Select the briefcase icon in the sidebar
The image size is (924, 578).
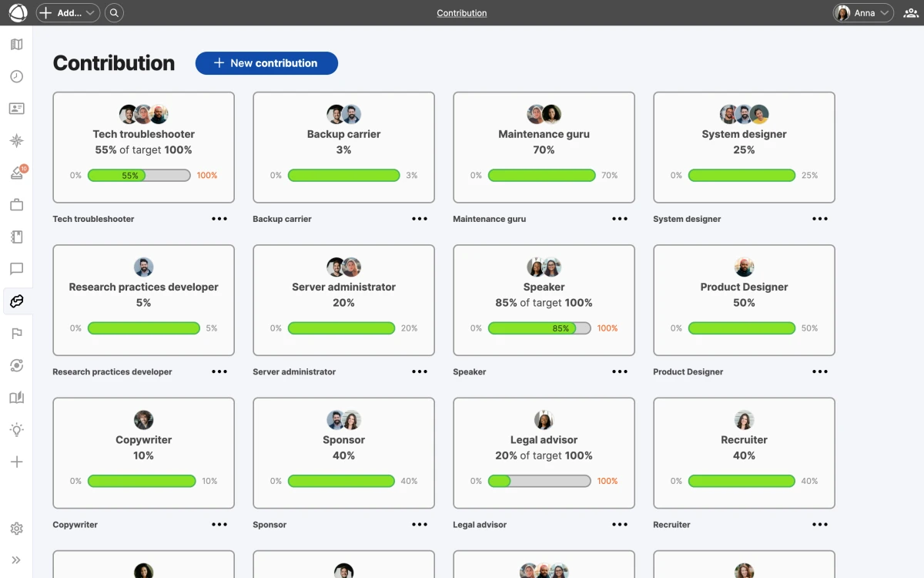coord(16,204)
